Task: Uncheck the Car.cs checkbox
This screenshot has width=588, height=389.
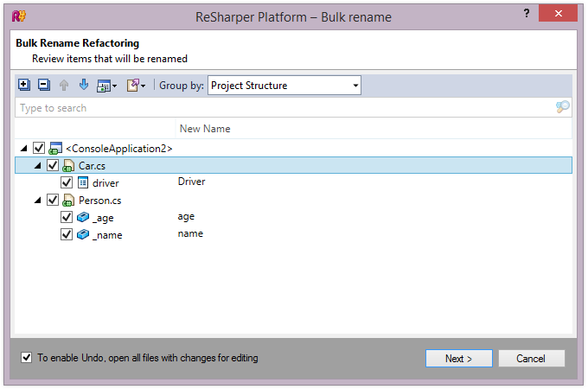Action: pos(53,165)
